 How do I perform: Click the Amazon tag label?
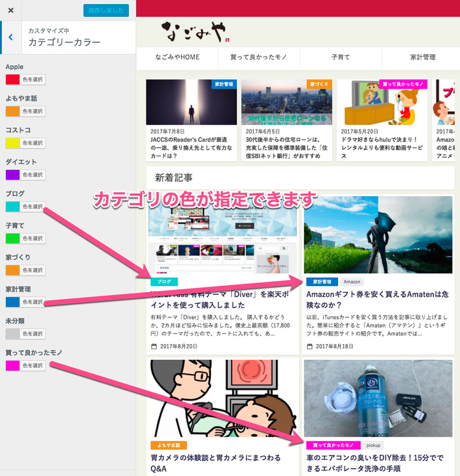coord(352,282)
